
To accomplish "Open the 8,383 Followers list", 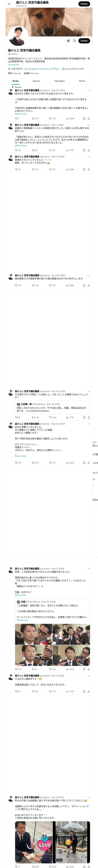I will click(x=31, y=73).
